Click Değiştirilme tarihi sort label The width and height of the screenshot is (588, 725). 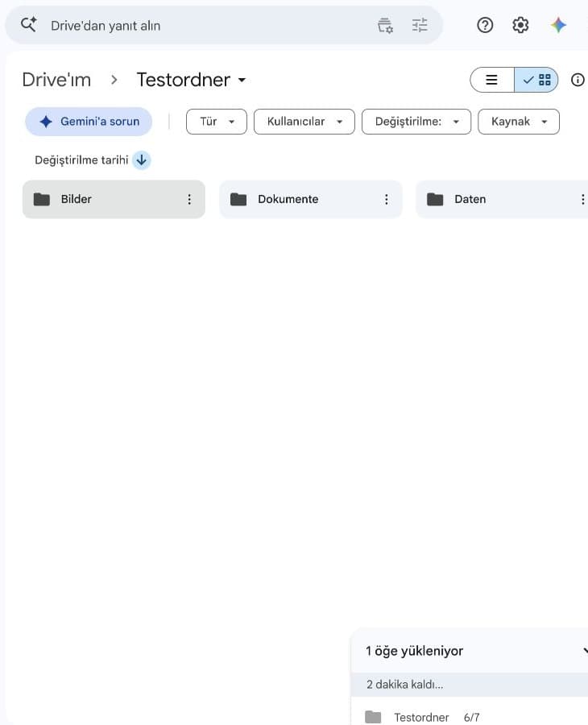81,160
